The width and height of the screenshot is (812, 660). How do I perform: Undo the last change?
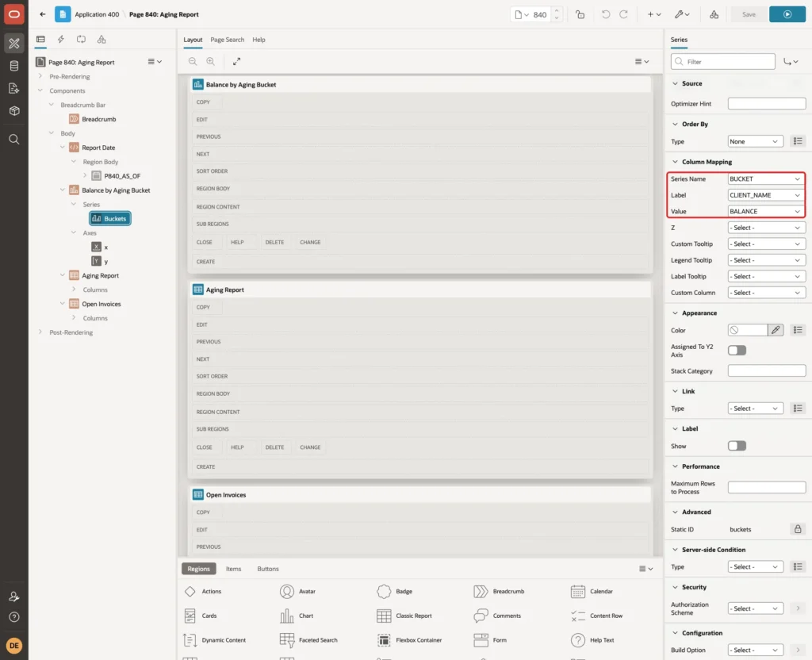pos(605,14)
